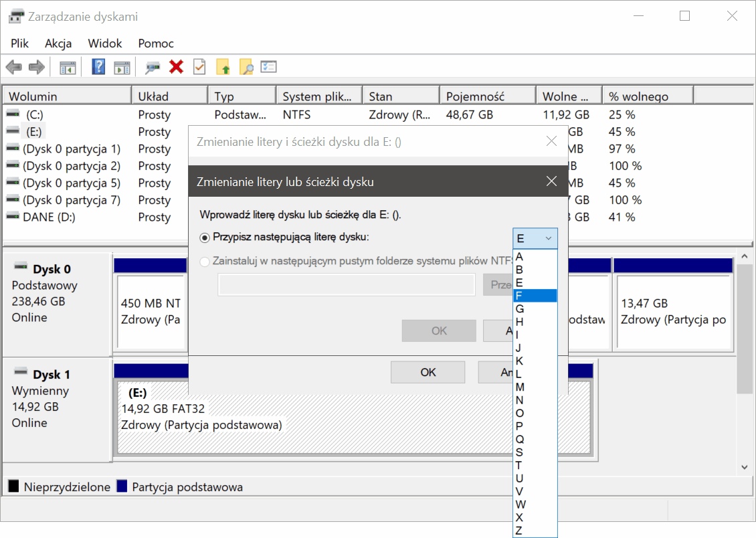Open the Akcja menu

[58, 43]
